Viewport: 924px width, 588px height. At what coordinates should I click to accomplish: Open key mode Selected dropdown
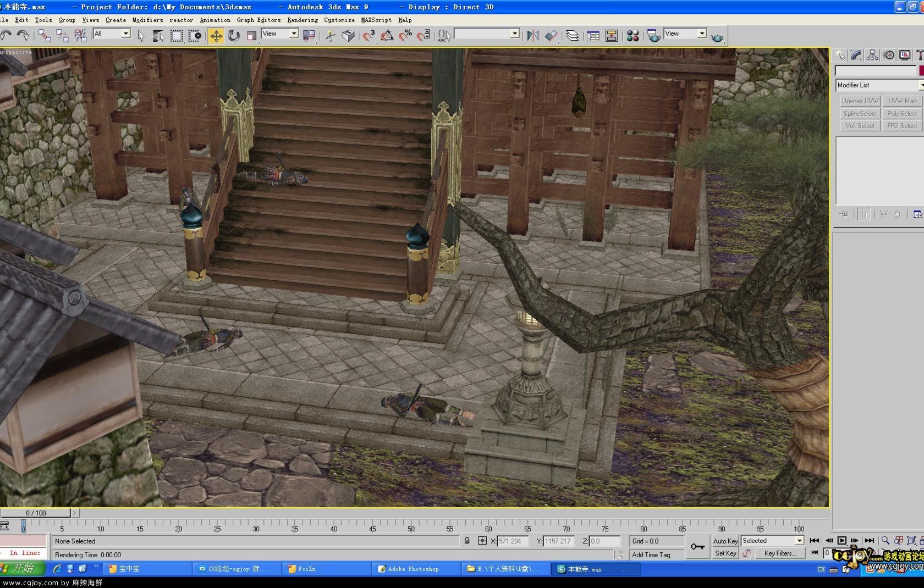tap(773, 541)
